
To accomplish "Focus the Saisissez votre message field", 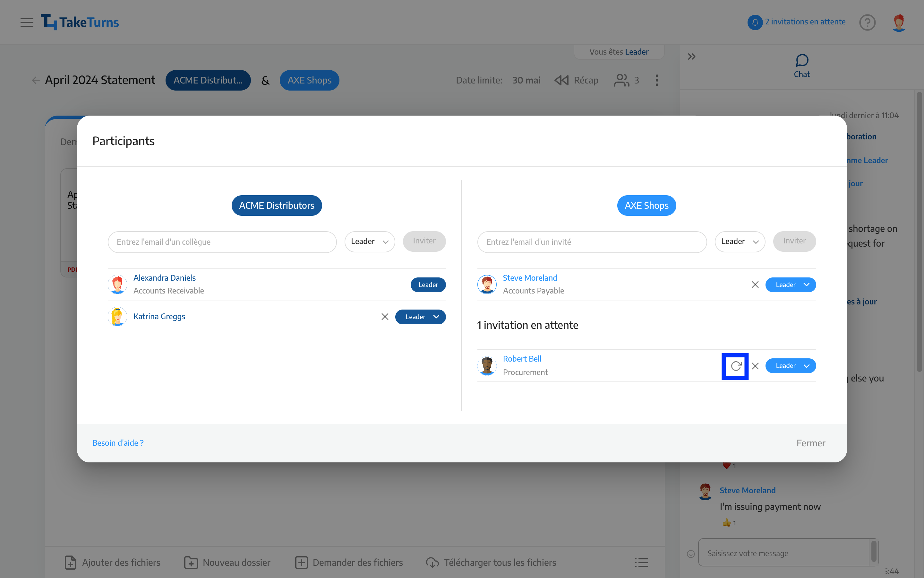I will 783,552.
